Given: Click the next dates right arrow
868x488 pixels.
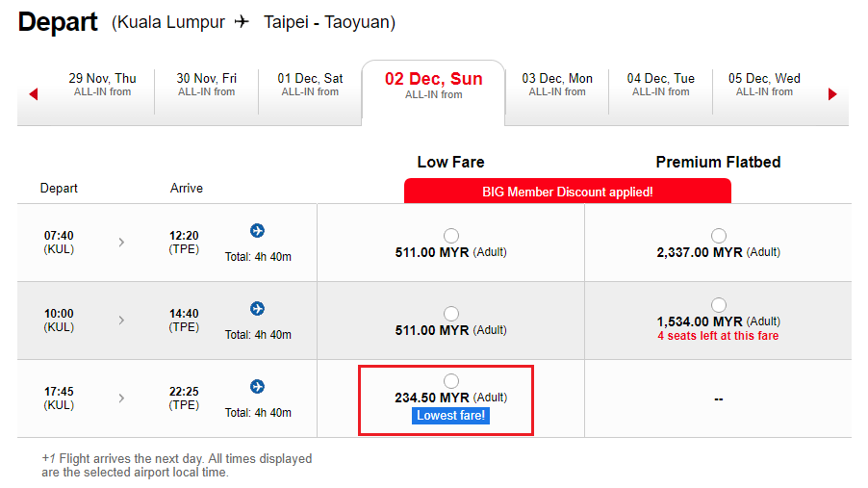Looking at the screenshot, I should [832, 94].
